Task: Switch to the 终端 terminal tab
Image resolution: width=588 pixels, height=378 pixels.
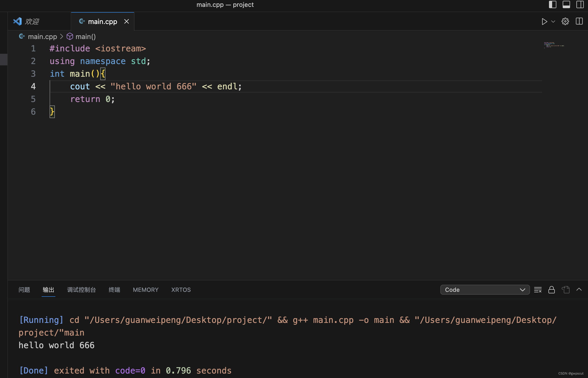Action: (x=114, y=290)
